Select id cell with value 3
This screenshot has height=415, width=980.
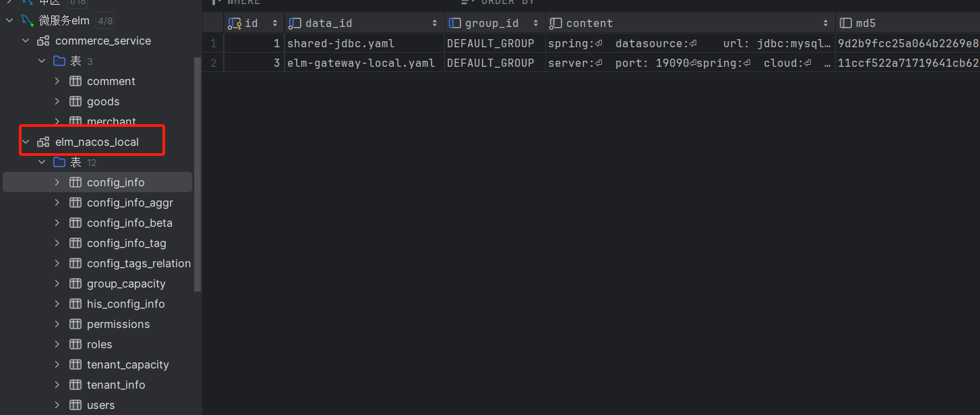(254, 63)
